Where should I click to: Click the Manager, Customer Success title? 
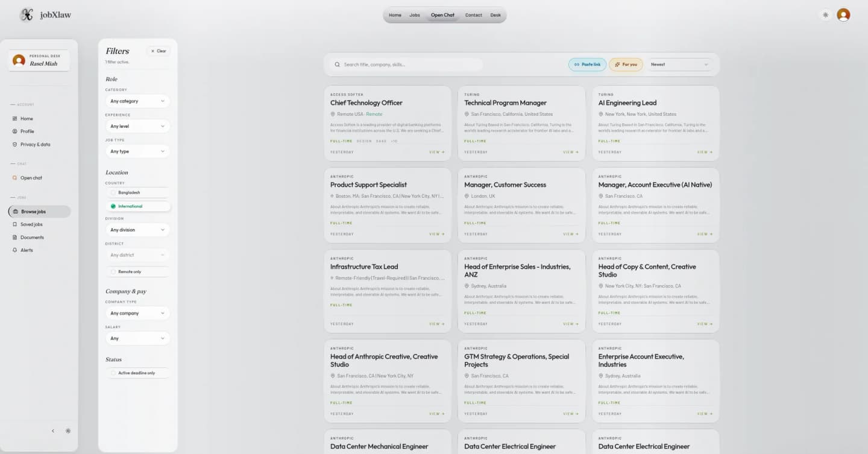pyautogui.click(x=505, y=185)
